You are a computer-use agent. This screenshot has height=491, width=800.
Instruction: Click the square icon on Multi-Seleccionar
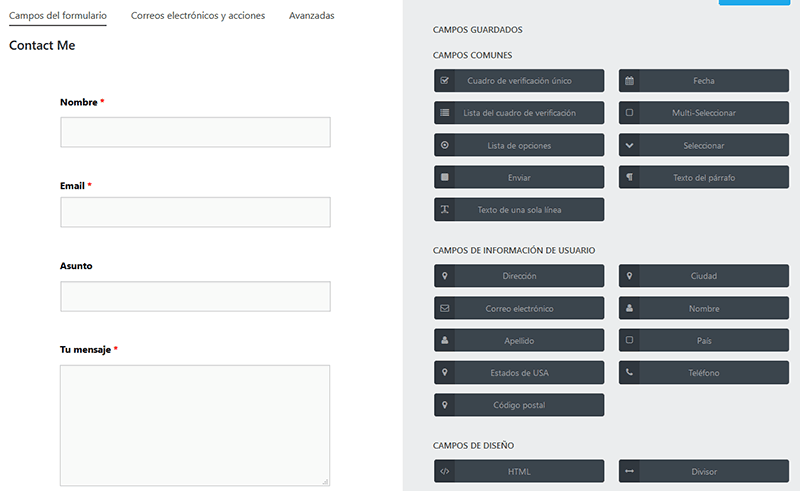629,113
